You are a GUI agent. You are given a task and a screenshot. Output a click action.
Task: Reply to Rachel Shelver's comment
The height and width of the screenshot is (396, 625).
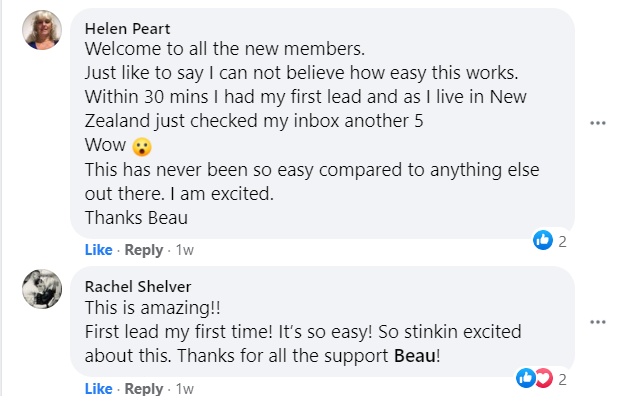coord(144,388)
